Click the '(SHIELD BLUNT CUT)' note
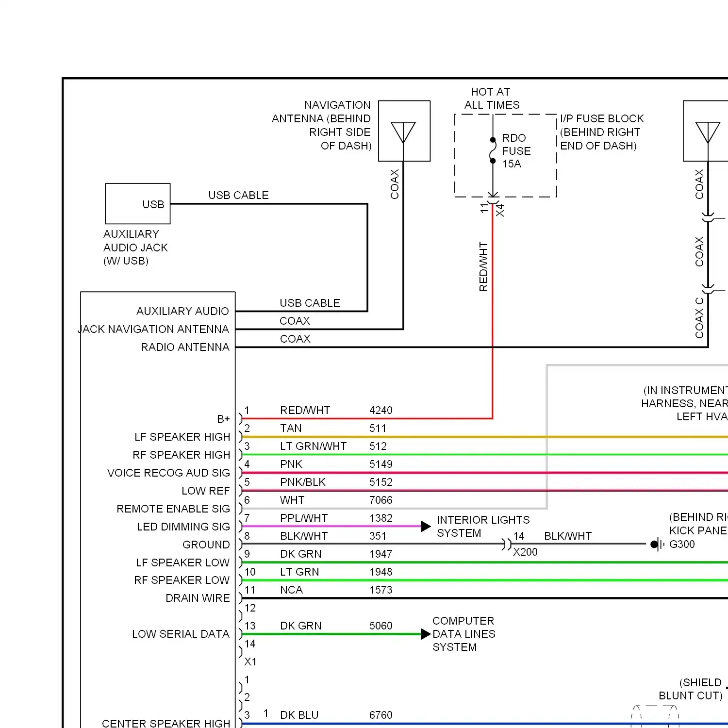This screenshot has width=728, height=728. pyautogui.click(x=691, y=689)
